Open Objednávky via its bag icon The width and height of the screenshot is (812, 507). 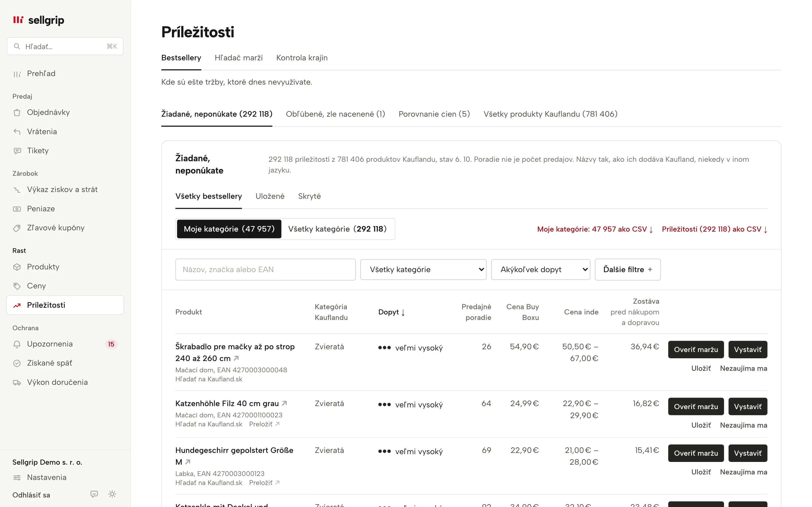[x=17, y=113]
